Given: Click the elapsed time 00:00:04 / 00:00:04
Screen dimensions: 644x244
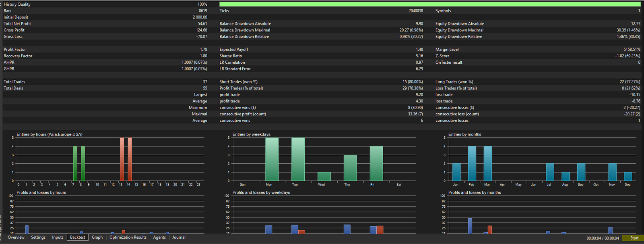Looking at the screenshot, I should point(603,238).
